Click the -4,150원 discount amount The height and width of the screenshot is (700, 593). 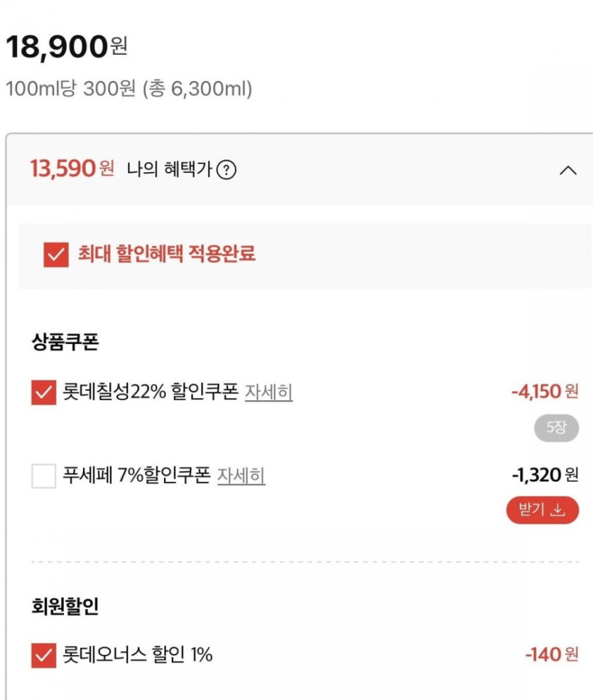pyautogui.click(x=545, y=391)
